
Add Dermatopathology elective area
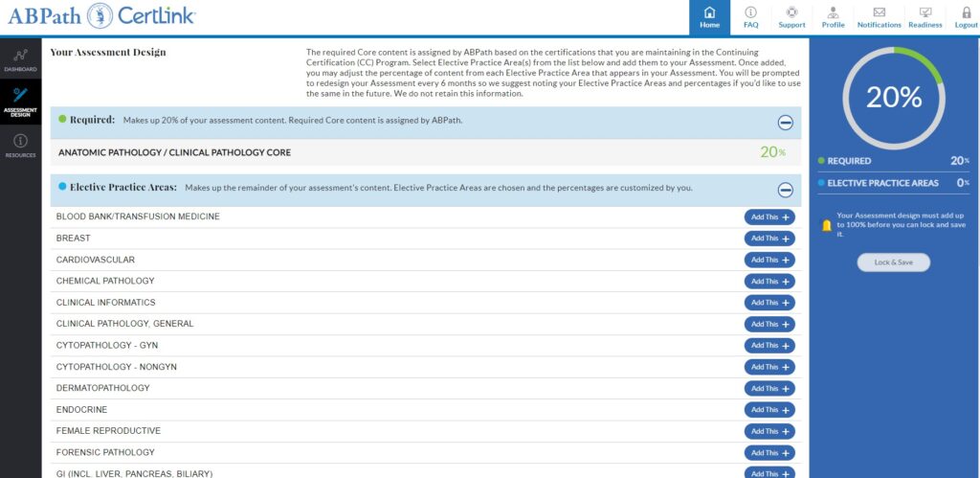click(x=769, y=389)
